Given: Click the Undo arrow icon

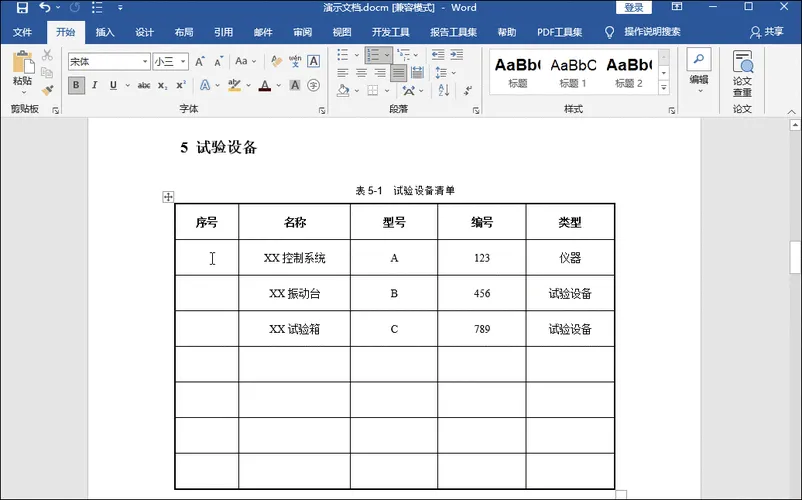Looking at the screenshot, I should 45,8.
